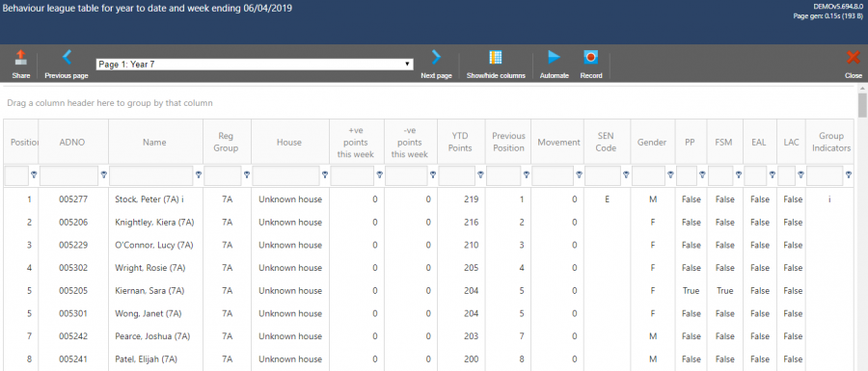The height and width of the screenshot is (371, 868).
Task: Open filter icon for ADNO column
Action: pos(103,174)
